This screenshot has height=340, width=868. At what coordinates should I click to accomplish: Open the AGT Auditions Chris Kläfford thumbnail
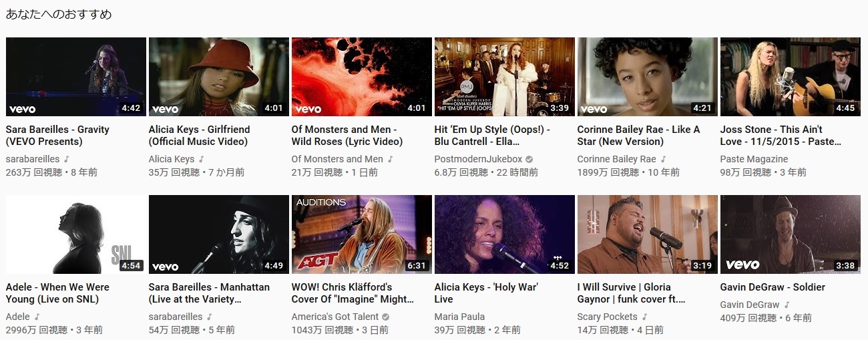click(362, 234)
